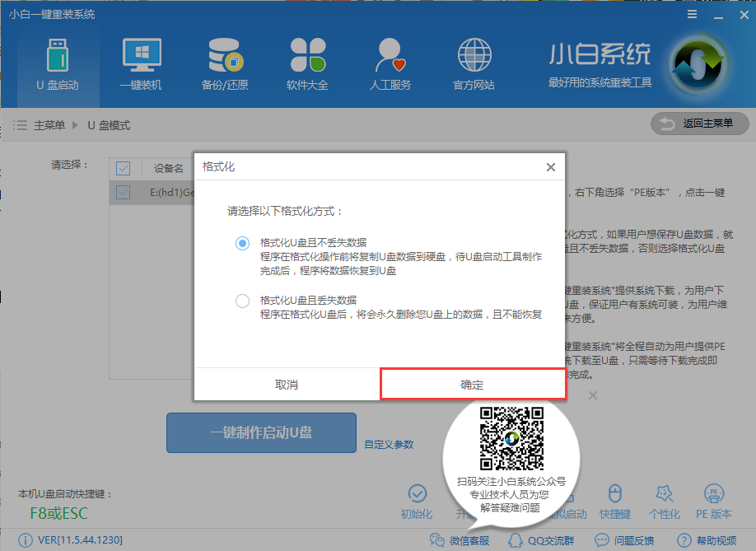Screen dimensions: 756x551
Task: Confirm formatting with the 确定 button
Action: pyautogui.click(x=474, y=384)
